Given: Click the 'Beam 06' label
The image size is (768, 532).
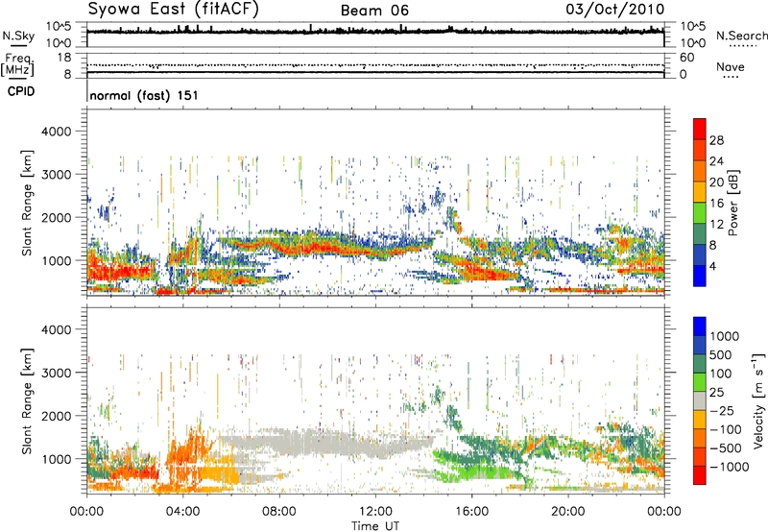Looking at the screenshot, I should click(374, 11).
